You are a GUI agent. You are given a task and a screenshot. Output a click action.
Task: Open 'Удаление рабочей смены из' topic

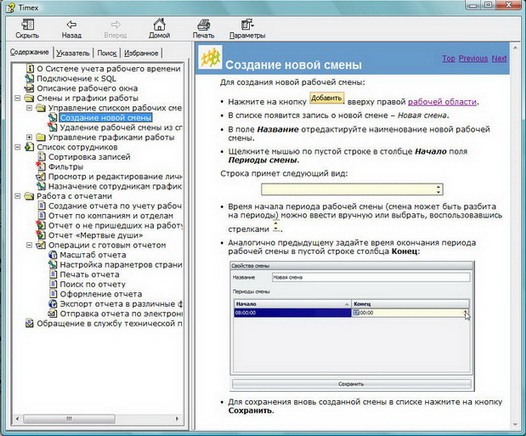click(x=121, y=127)
